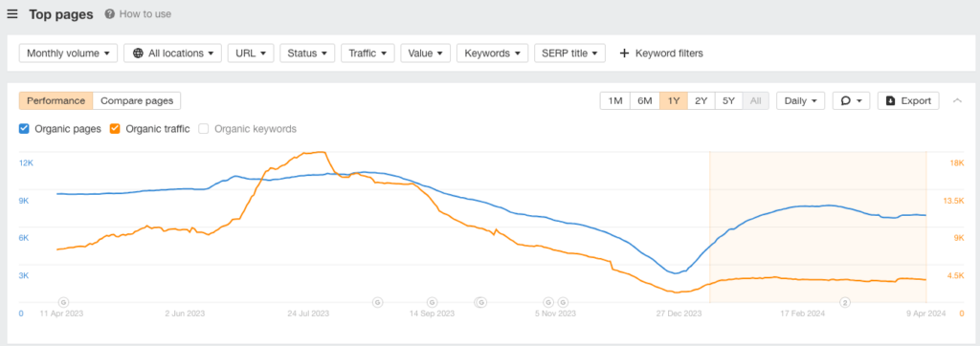Click the marker labeled 2 near Feb 2024

tap(846, 302)
